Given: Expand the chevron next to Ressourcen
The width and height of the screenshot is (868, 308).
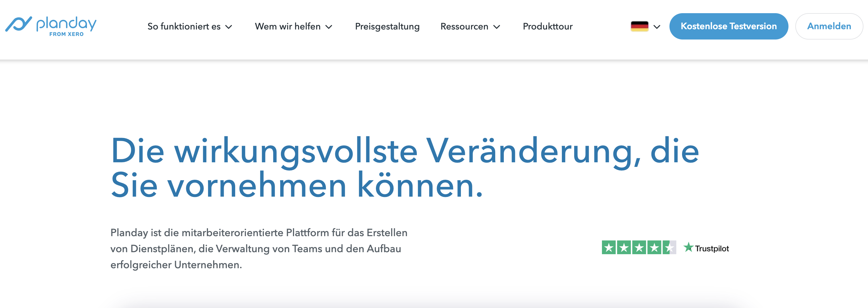Looking at the screenshot, I should [x=497, y=27].
